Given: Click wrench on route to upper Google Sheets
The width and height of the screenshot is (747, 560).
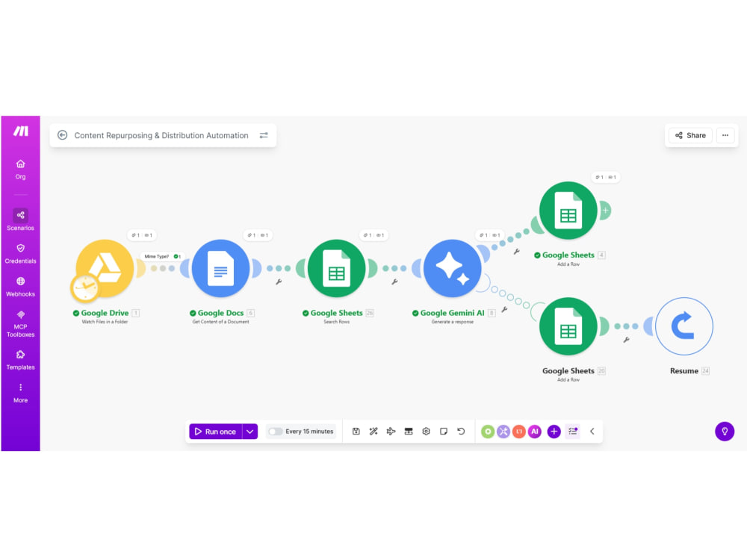Looking at the screenshot, I should (x=516, y=252).
